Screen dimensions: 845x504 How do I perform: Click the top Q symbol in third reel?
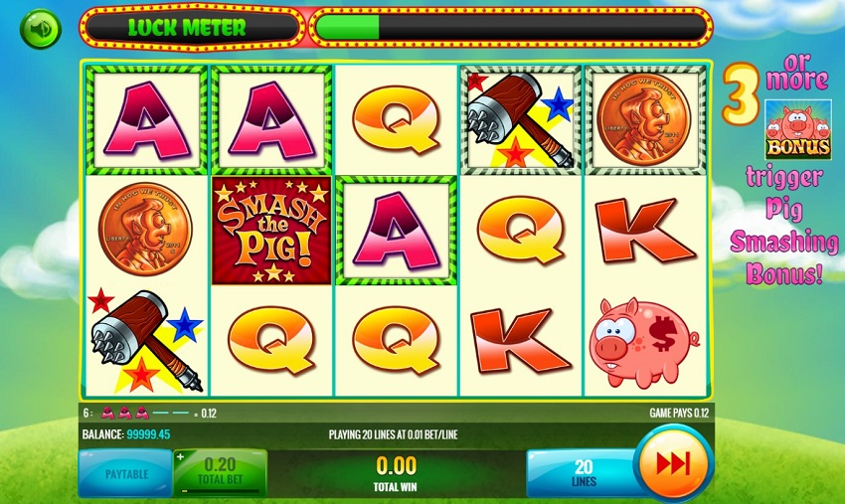[x=396, y=119]
